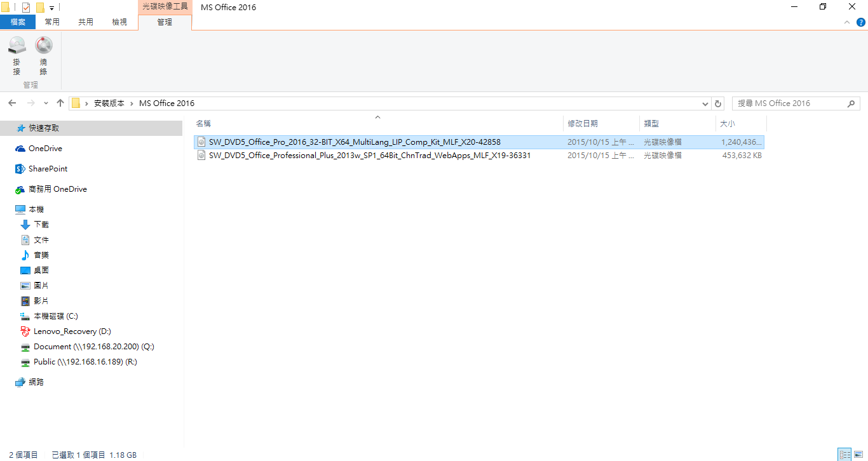Expand the chevron after 安裝版本 breadcrumb

pyautogui.click(x=132, y=103)
